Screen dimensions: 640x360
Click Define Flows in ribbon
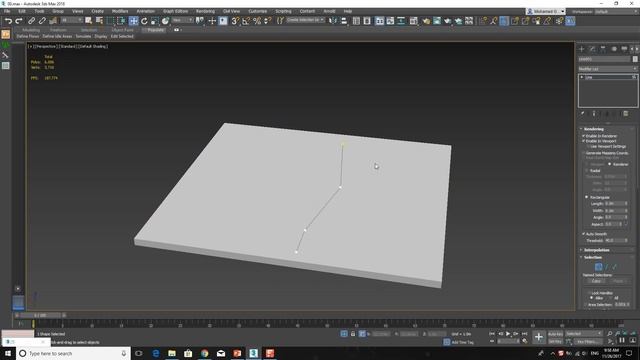click(28, 36)
